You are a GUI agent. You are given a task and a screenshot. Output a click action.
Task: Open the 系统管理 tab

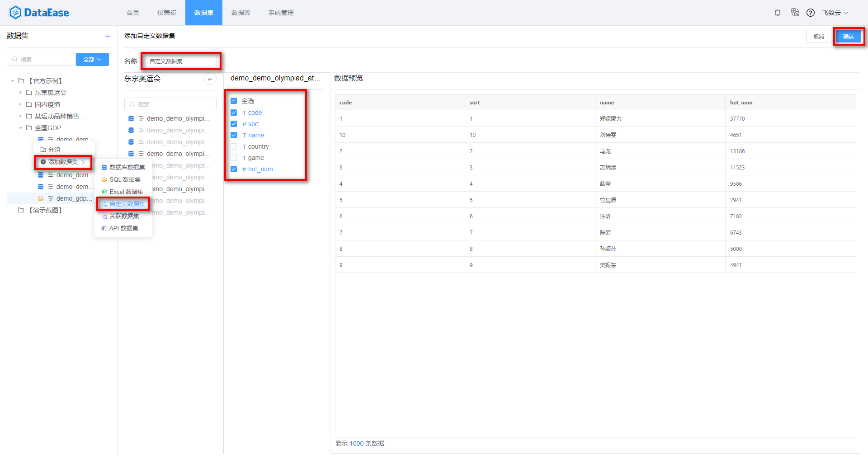coord(281,13)
